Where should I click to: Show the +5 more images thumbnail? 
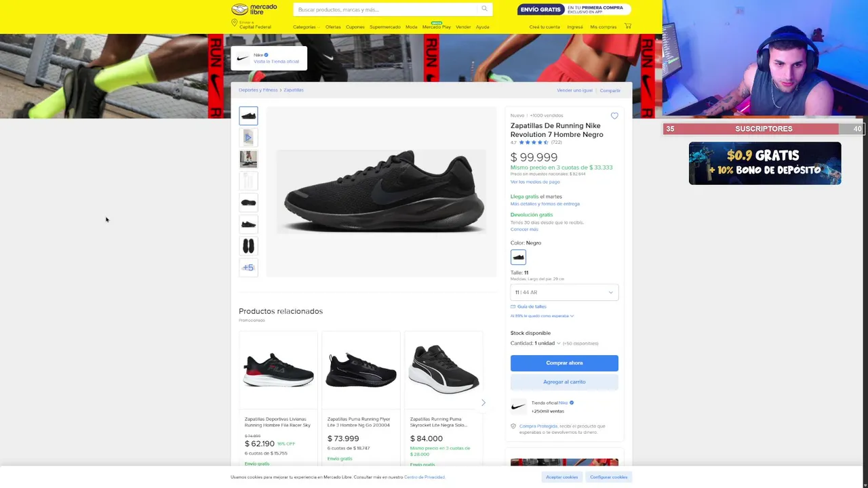(248, 268)
